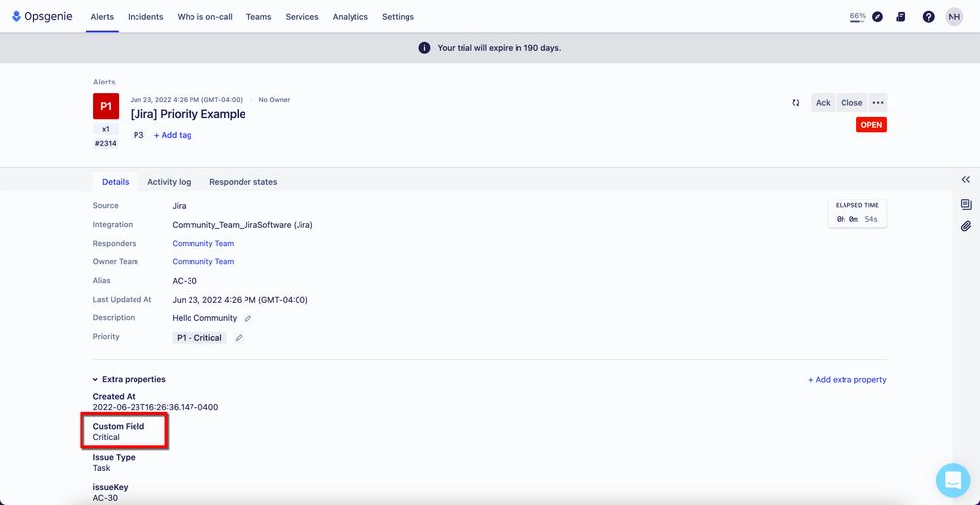Open the Incidents menu
The image size is (980, 505).
[145, 17]
